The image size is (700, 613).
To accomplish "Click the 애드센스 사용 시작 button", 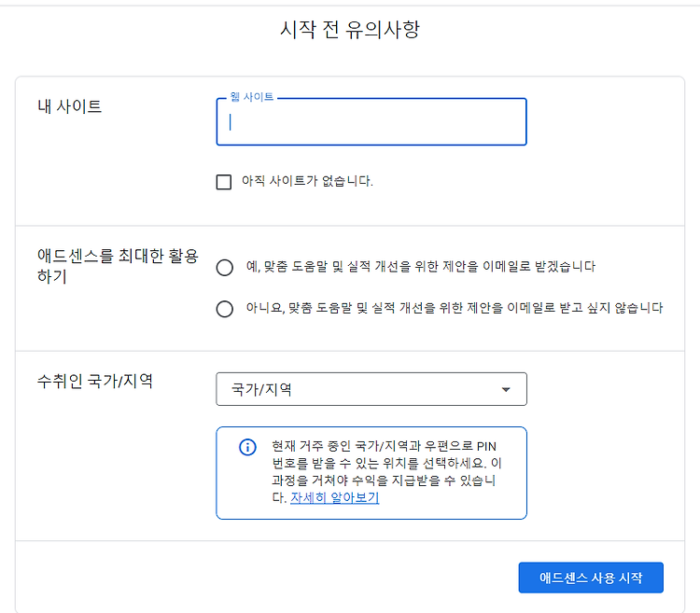I will coord(591,578).
